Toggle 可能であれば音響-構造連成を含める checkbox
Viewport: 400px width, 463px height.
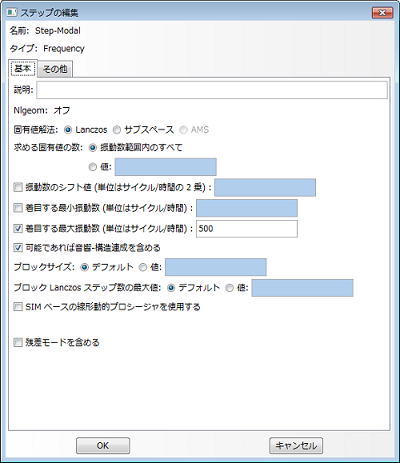coord(18,248)
